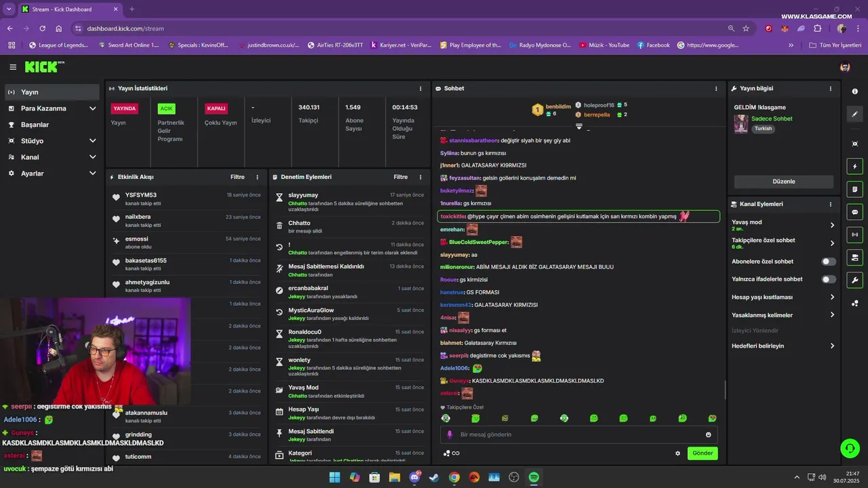Open Müzik - YouTube bookmark
The width and height of the screenshot is (868, 488).
[x=604, y=45]
